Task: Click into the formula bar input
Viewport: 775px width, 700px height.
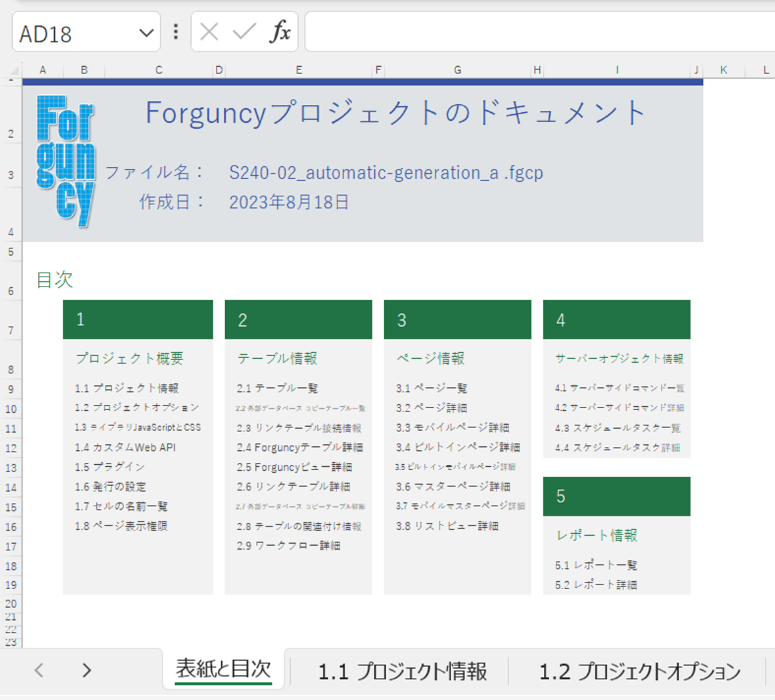Action: 540,32
